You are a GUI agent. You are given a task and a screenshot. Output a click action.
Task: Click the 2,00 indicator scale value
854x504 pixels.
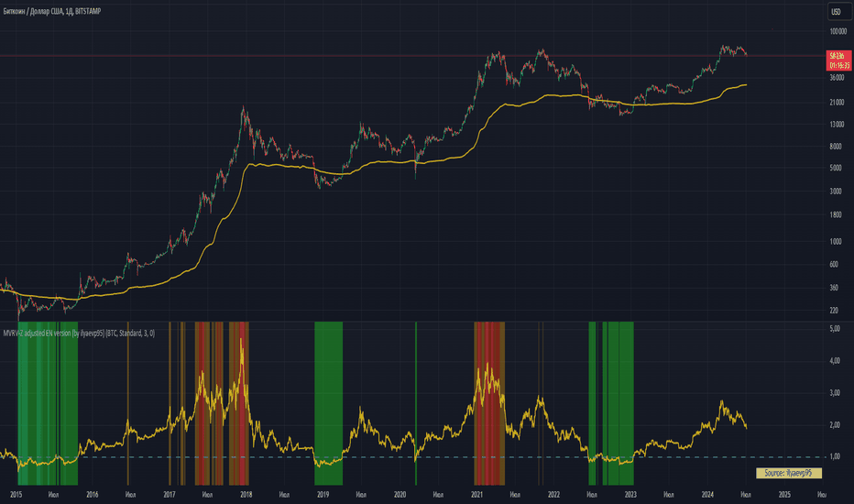(835, 425)
